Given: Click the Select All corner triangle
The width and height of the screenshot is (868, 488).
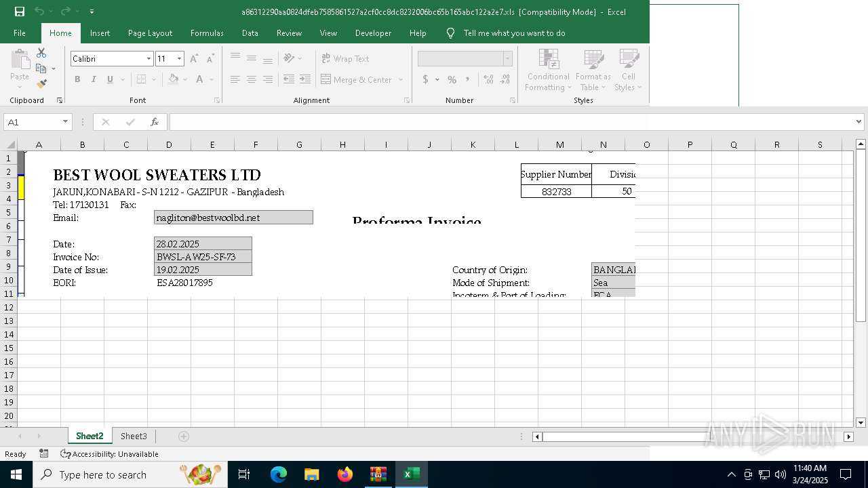Looking at the screenshot, I should [11, 144].
